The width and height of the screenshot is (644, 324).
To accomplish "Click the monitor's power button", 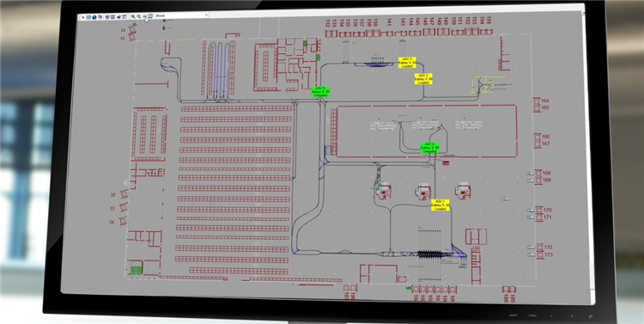I will pos(591,316).
